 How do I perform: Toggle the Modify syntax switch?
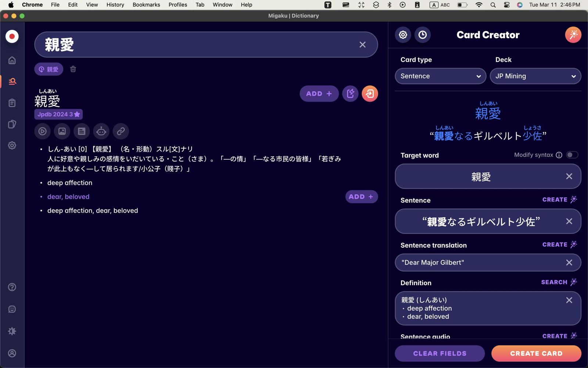[x=573, y=155]
